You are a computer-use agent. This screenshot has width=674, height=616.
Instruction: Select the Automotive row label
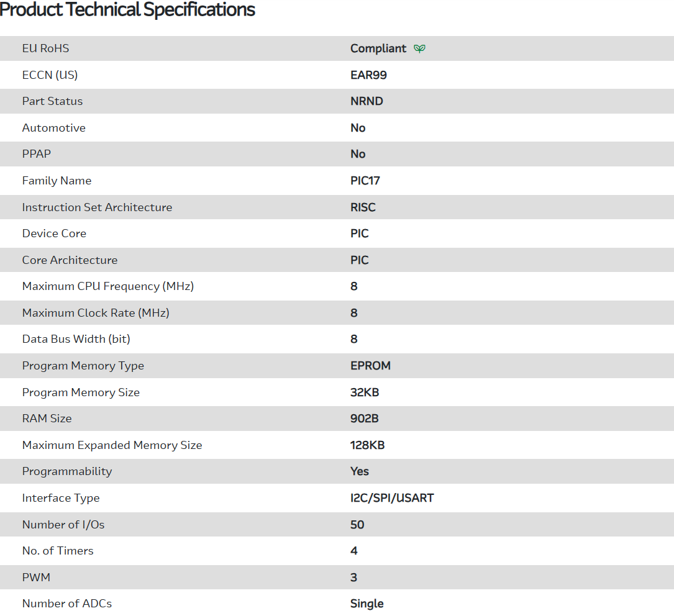pyautogui.click(x=54, y=128)
